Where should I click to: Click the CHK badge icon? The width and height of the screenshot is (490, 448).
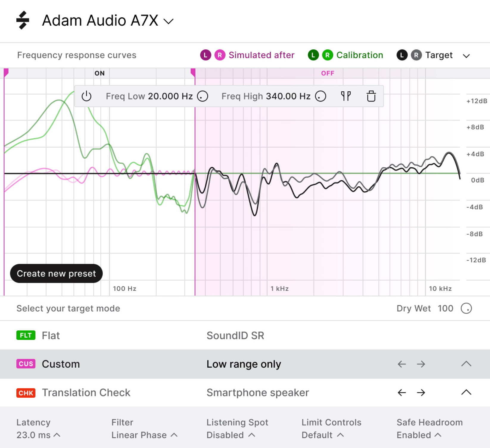[x=26, y=393]
